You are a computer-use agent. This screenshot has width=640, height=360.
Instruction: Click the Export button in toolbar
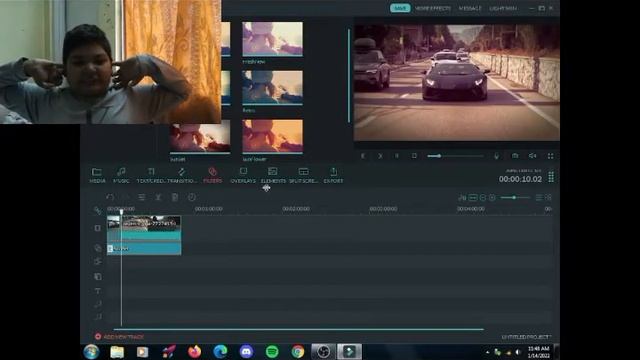tap(333, 175)
